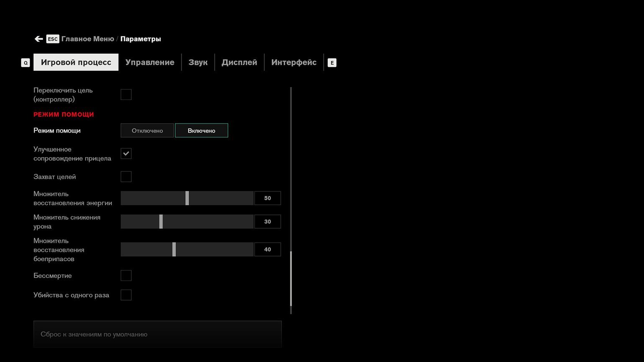Switch to the Управление tab

[150, 62]
